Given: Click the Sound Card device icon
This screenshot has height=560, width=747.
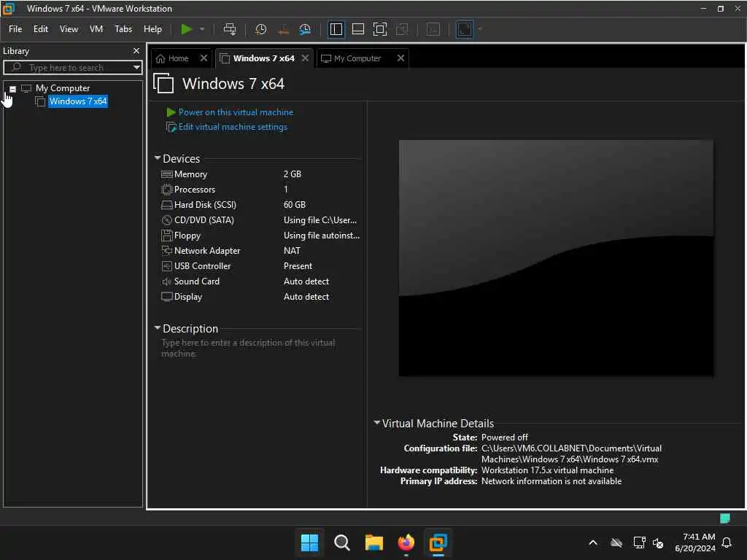Looking at the screenshot, I should pos(167,281).
